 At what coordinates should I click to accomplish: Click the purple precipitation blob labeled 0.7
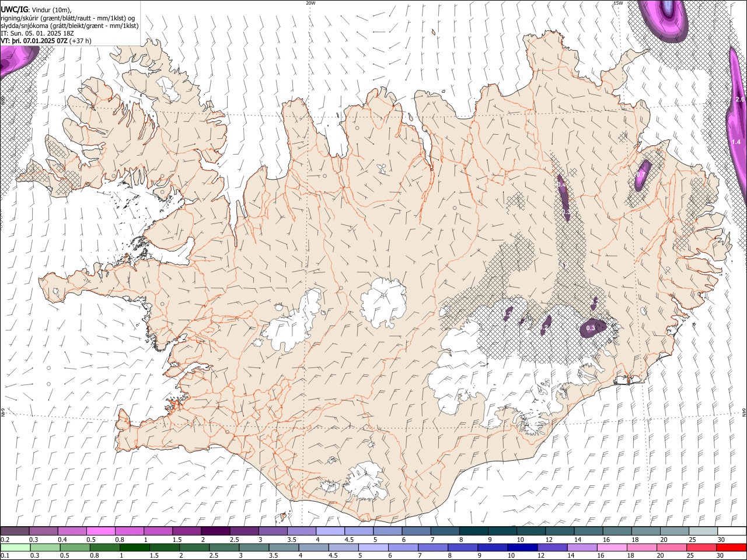pos(642,176)
